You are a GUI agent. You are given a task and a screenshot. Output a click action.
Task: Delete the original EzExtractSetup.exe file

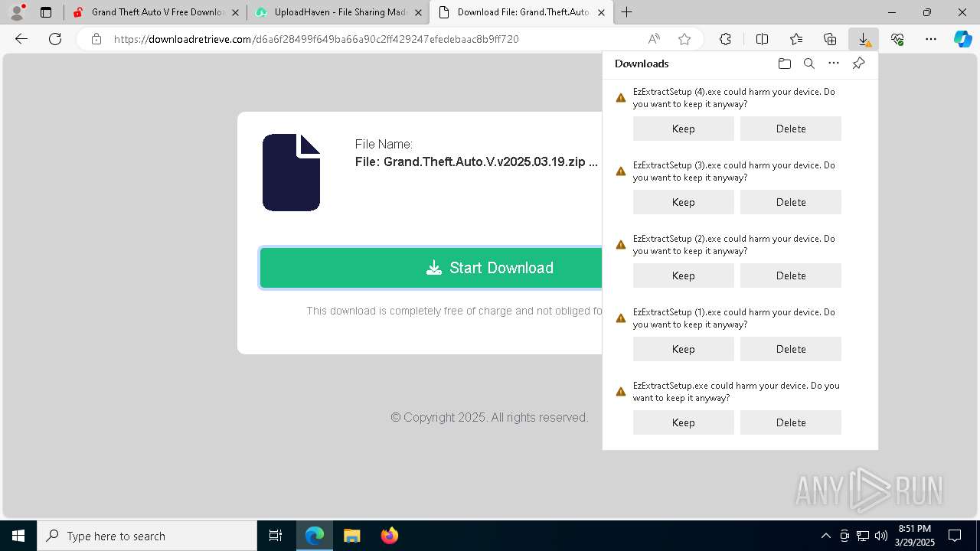[x=791, y=422]
